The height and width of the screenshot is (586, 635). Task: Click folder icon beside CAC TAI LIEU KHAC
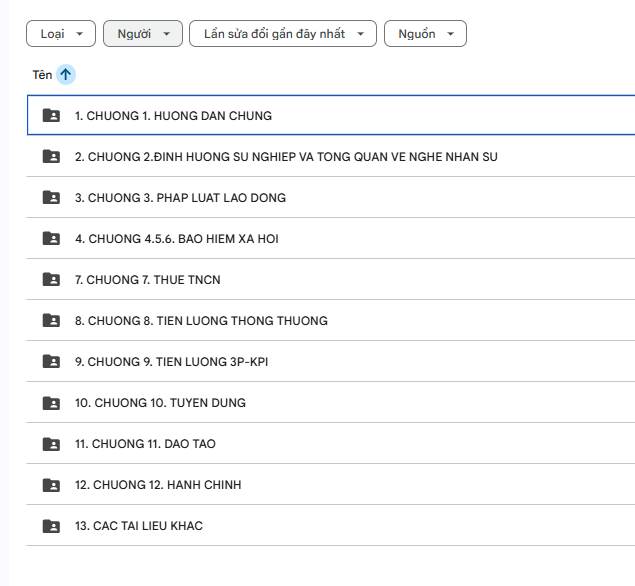tap(51, 526)
